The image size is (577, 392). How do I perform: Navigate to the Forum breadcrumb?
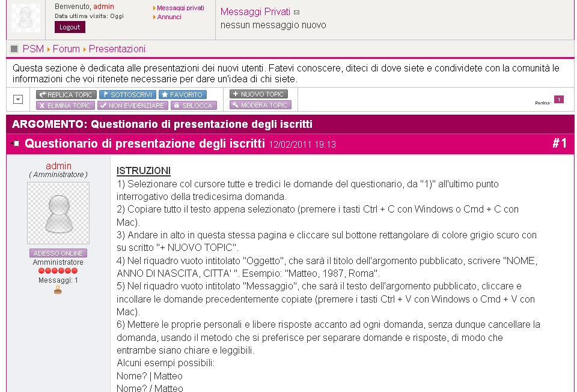pos(66,49)
